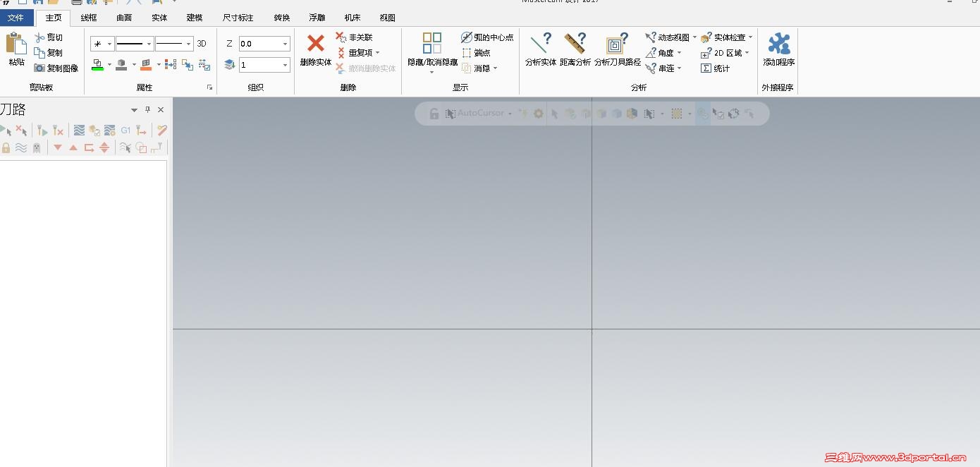Click 复制图像 (Copy Image) camera button
Viewport: 980px width, 467px height.
point(56,68)
